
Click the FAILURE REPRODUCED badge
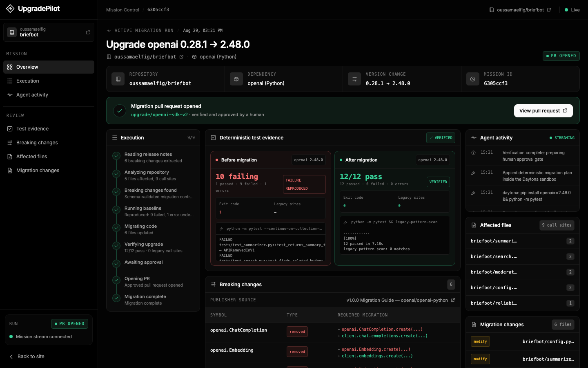(304, 184)
